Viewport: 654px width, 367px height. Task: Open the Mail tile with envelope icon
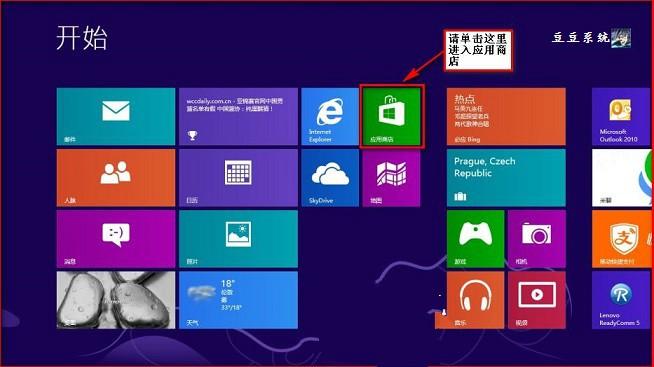[116, 116]
